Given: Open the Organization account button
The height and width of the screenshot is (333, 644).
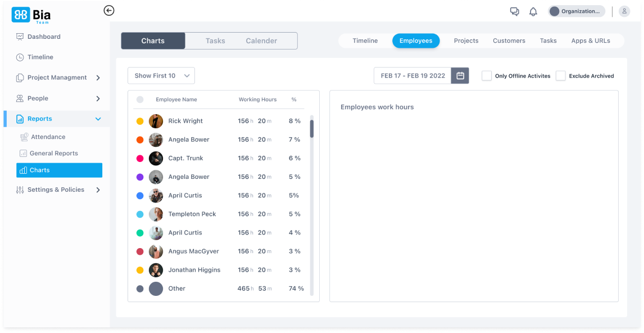Looking at the screenshot, I should coord(577,11).
